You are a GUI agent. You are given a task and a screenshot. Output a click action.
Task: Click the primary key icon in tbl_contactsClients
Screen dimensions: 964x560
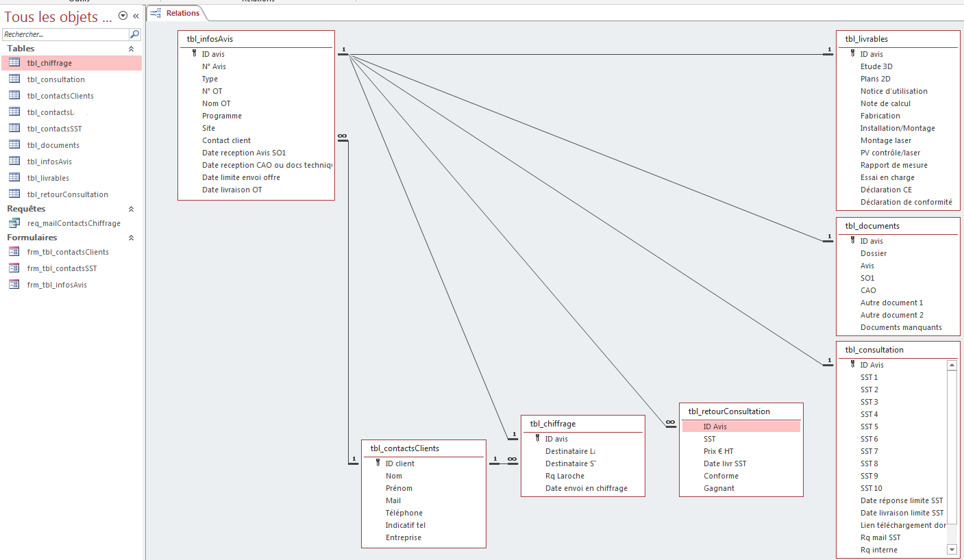pyautogui.click(x=378, y=463)
